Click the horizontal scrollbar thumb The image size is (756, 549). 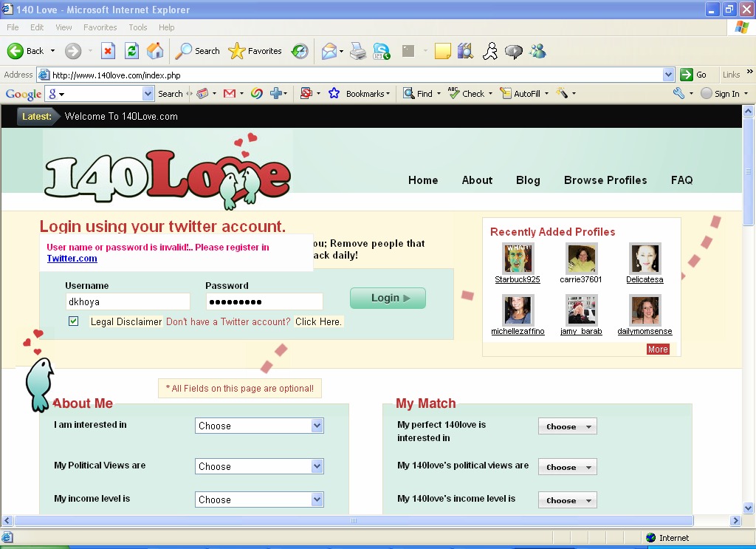point(354,520)
